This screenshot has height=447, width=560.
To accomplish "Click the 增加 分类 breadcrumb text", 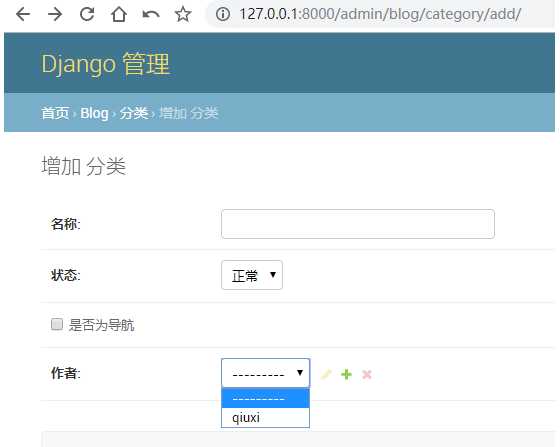I will pyautogui.click(x=189, y=113).
